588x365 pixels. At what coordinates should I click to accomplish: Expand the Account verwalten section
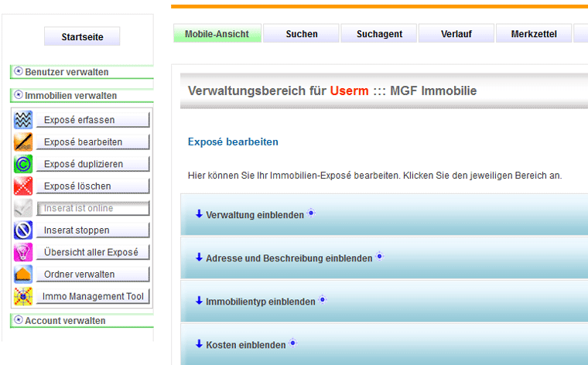click(65, 321)
